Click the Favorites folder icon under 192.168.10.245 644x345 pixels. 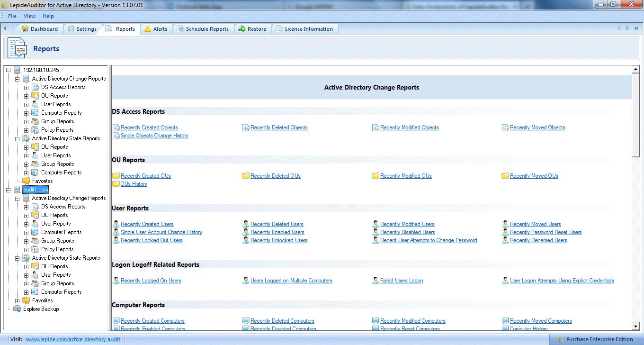27,181
